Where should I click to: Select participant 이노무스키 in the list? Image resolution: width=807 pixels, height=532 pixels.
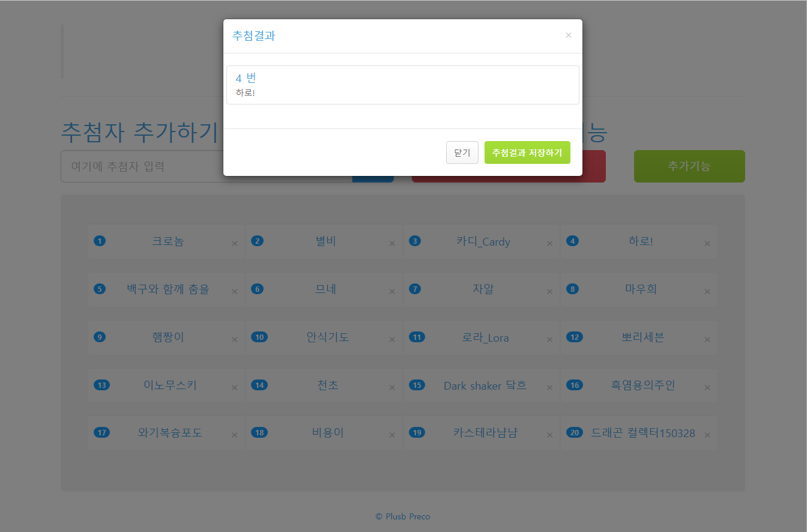[x=170, y=385]
